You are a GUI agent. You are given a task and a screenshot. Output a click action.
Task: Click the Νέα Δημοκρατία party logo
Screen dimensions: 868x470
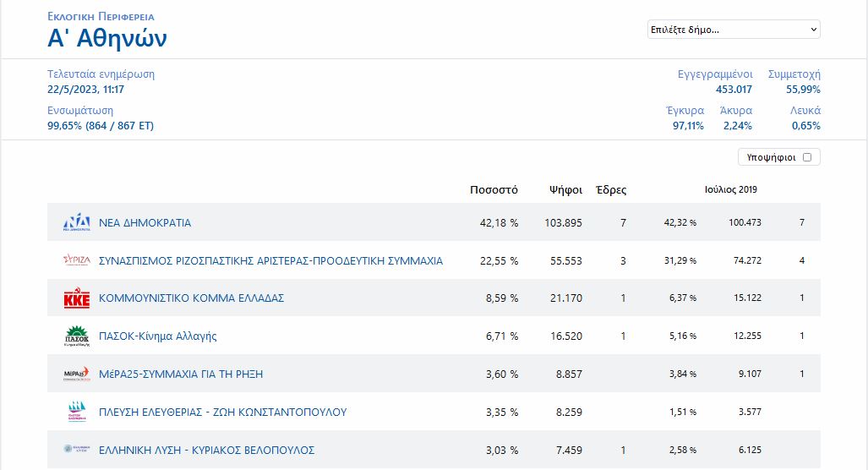pos(77,222)
